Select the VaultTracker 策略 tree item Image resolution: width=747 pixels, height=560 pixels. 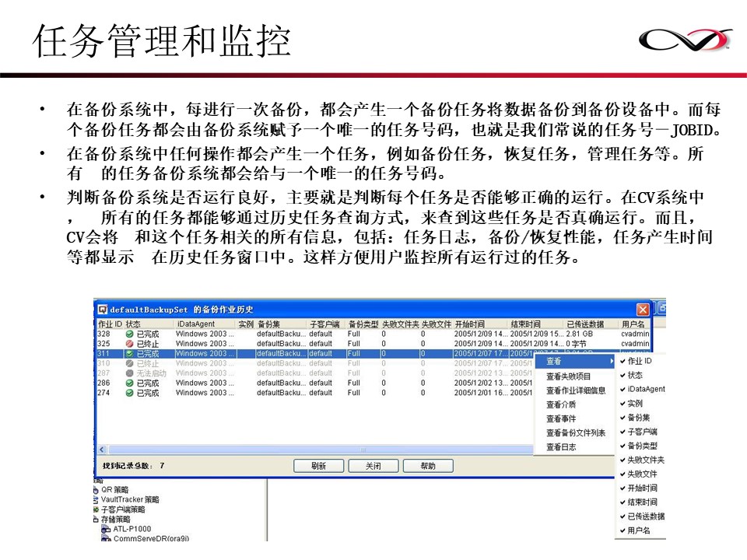click(x=130, y=499)
